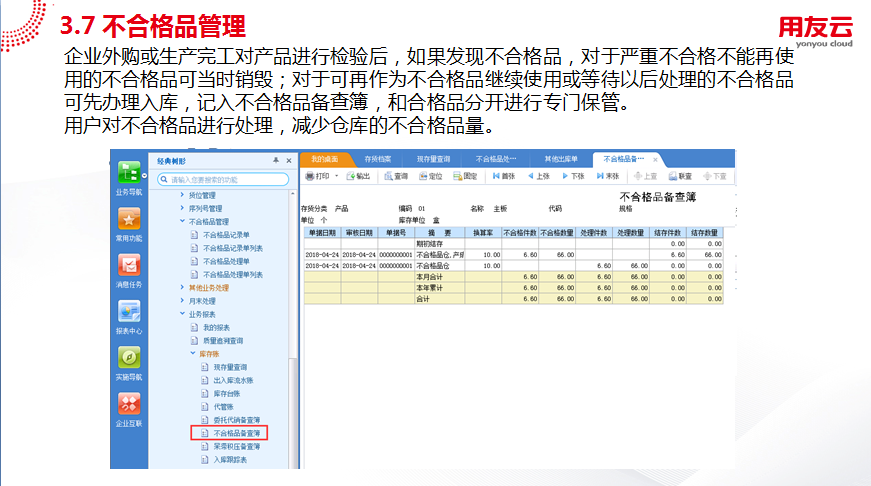
Task: Open 业务导航 in the left sidebar
Action: pos(128,174)
